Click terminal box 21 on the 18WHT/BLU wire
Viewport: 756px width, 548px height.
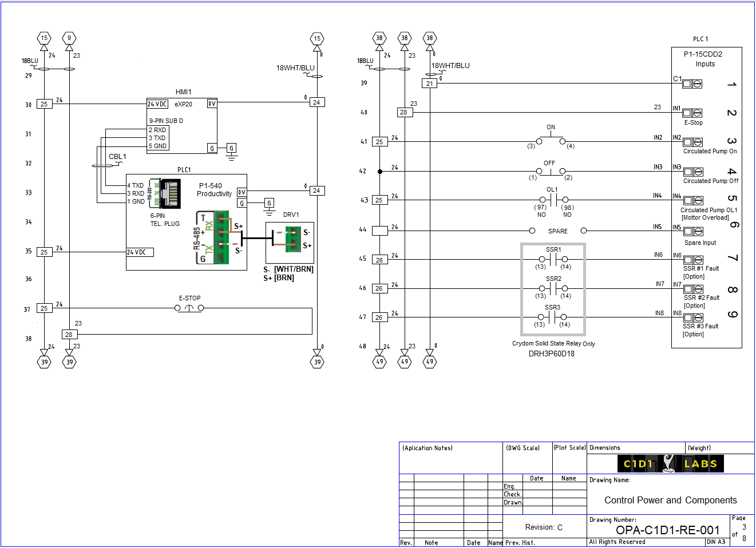pos(430,84)
